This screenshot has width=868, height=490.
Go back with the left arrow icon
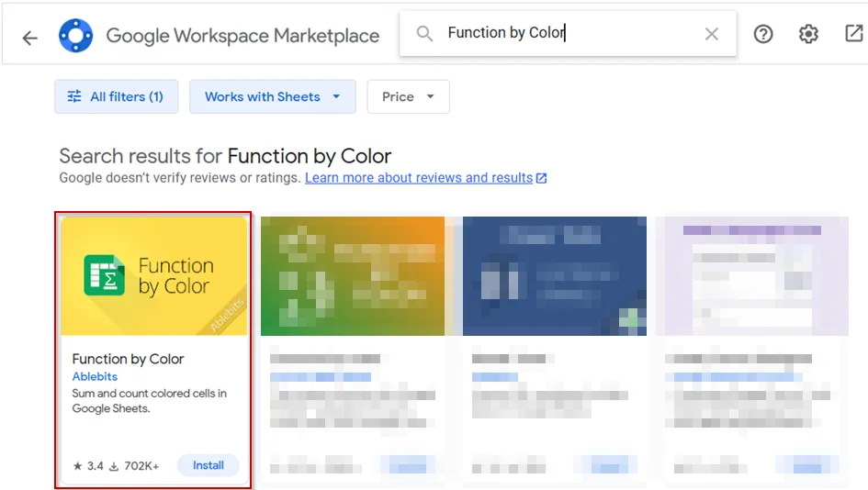(30, 38)
